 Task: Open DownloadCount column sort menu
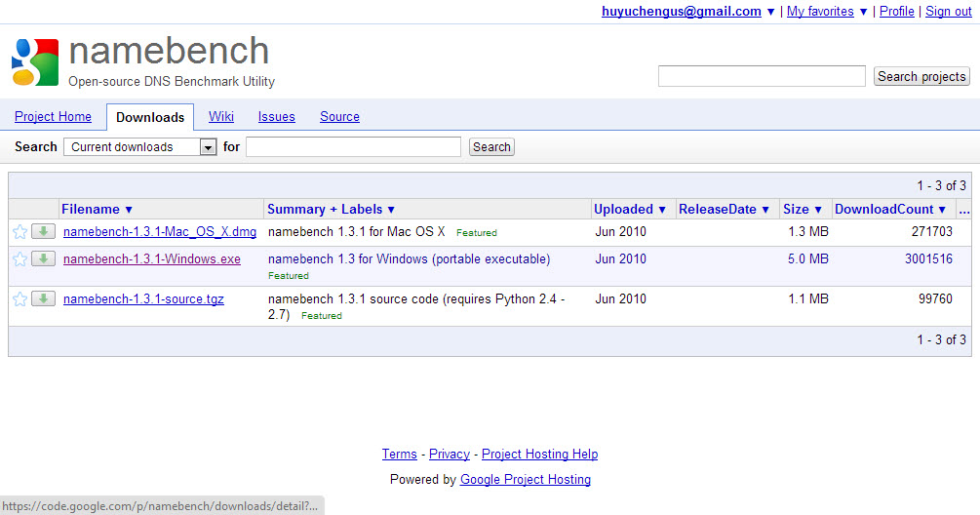890,210
